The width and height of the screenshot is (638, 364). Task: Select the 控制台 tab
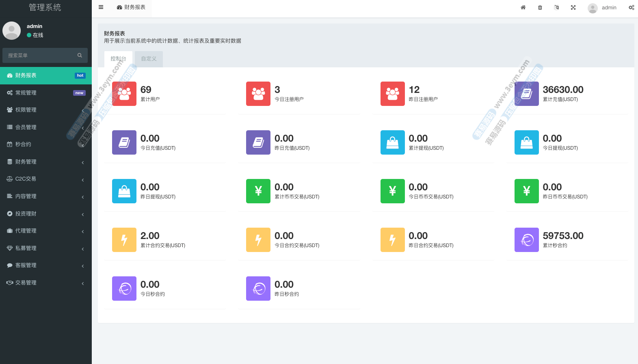(118, 59)
